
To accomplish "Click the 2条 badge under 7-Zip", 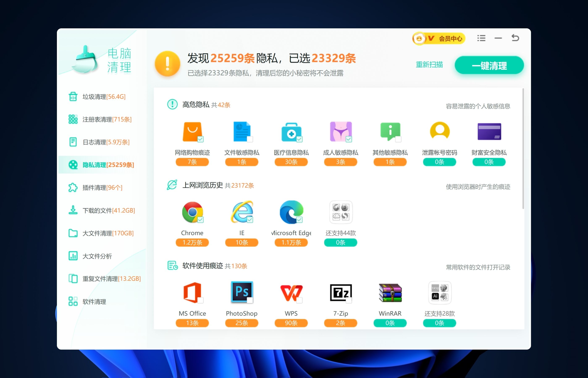I will click(341, 323).
